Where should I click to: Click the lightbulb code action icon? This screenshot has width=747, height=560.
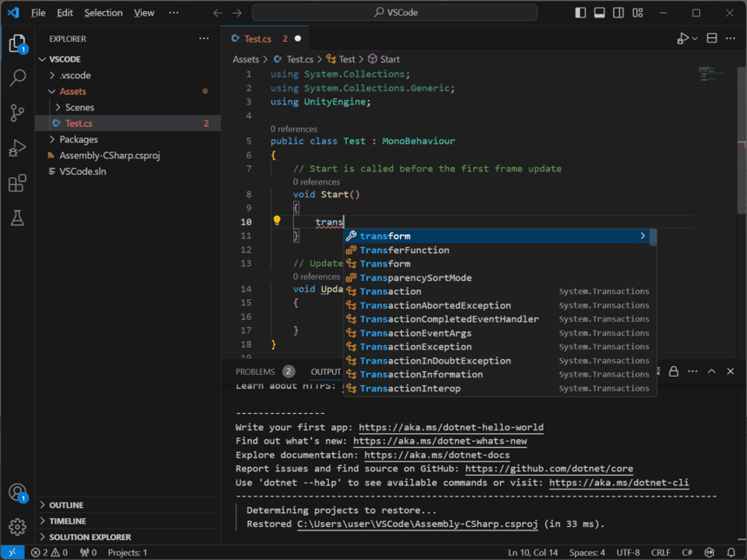point(277,221)
